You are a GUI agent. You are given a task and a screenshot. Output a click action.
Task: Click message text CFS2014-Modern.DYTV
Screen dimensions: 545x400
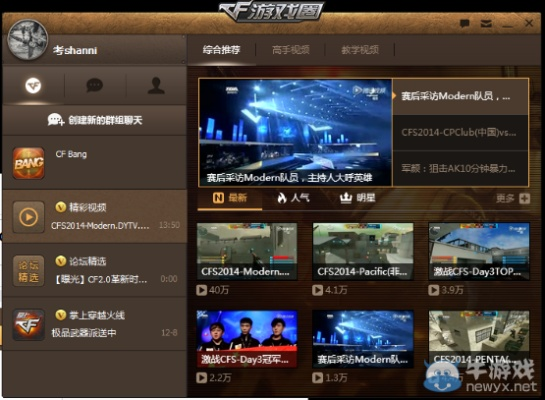(x=100, y=226)
